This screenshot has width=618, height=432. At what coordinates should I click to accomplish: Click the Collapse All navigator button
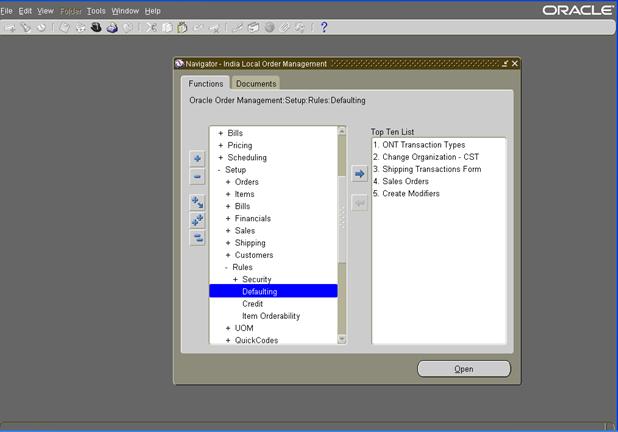click(197, 238)
